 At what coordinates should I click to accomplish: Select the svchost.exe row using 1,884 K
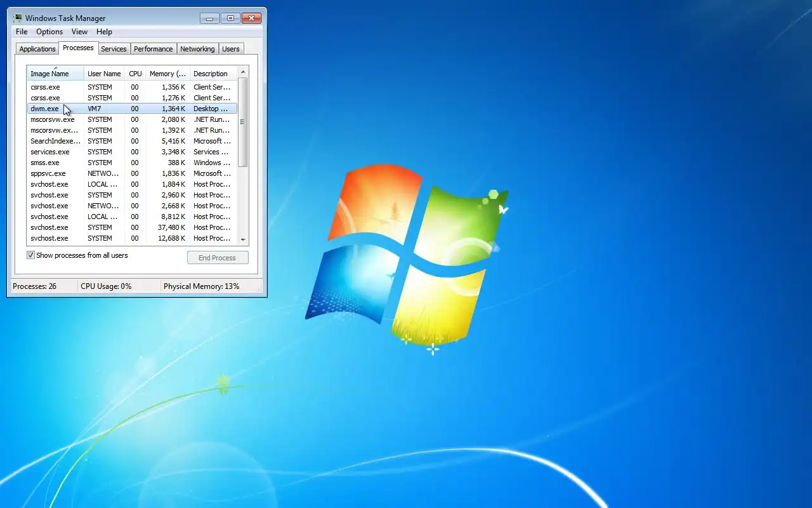[132, 184]
